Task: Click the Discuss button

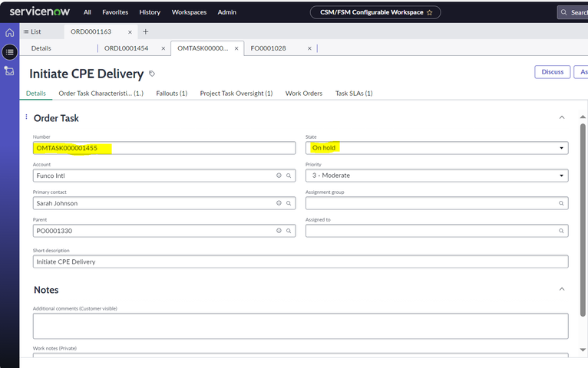Action: pyautogui.click(x=553, y=72)
